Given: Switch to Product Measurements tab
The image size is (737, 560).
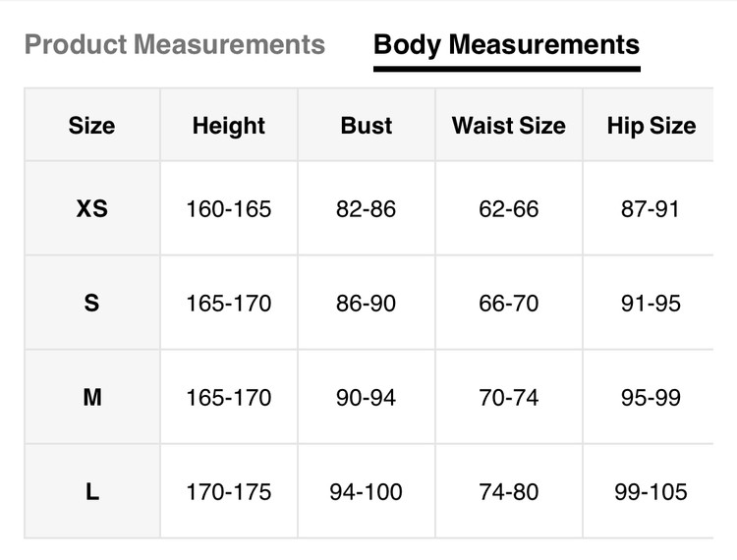Looking at the screenshot, I should (174, 44).
